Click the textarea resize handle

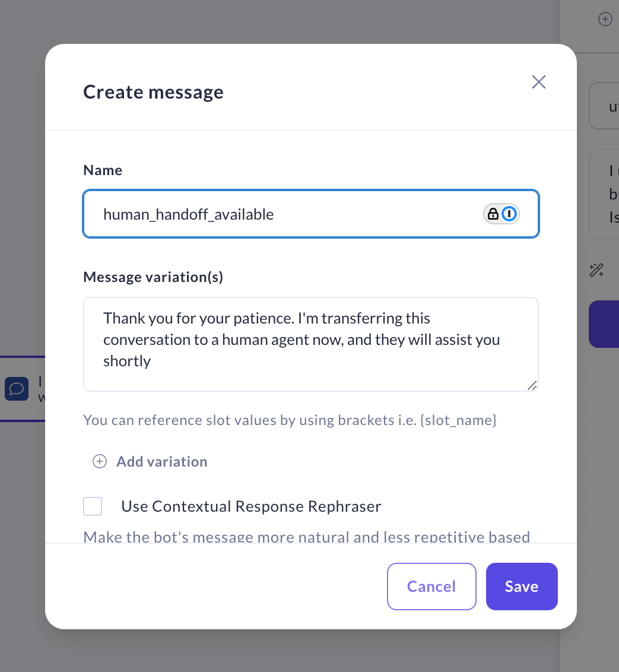tap(532, 386)
